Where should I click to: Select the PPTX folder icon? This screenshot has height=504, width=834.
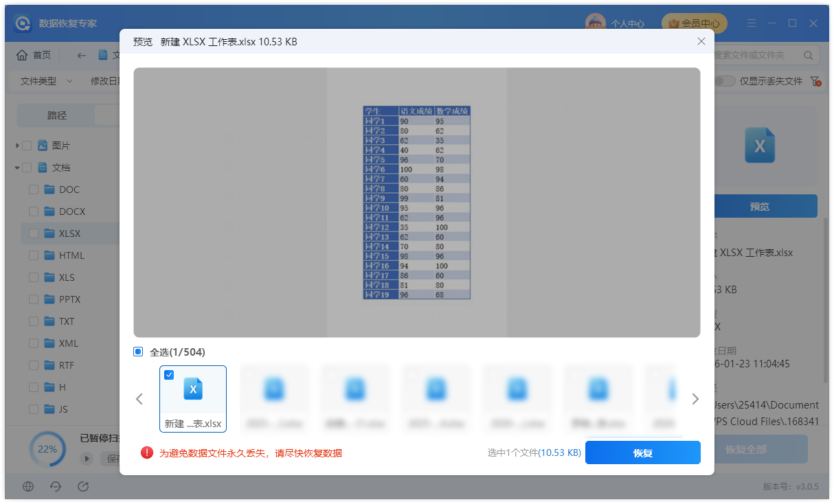click(x=49, y=299)
